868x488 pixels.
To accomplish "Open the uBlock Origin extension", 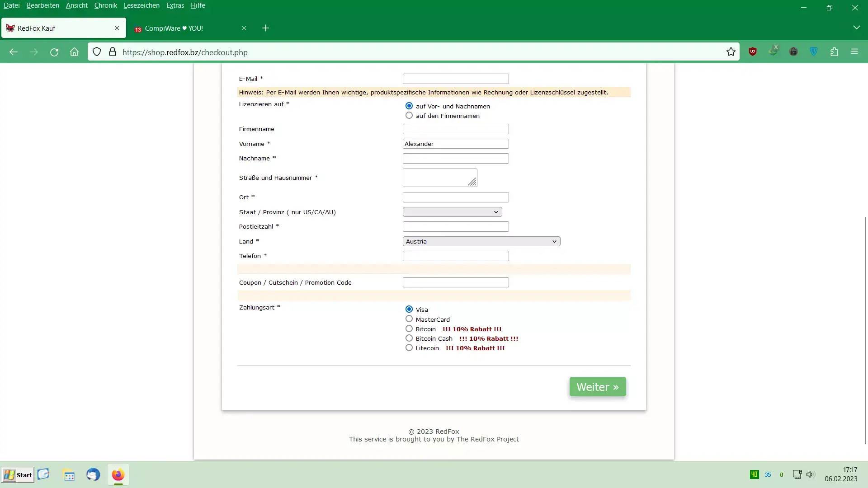I will click(x=753, y=52).
